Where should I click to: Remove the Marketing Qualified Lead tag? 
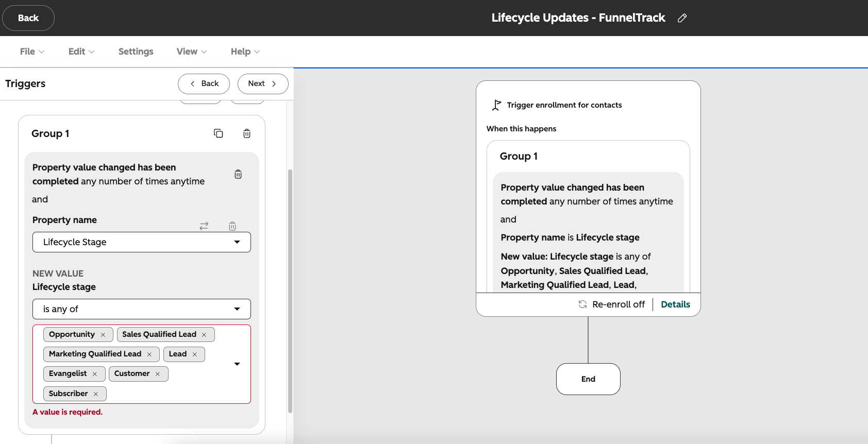tap(149, 354)
